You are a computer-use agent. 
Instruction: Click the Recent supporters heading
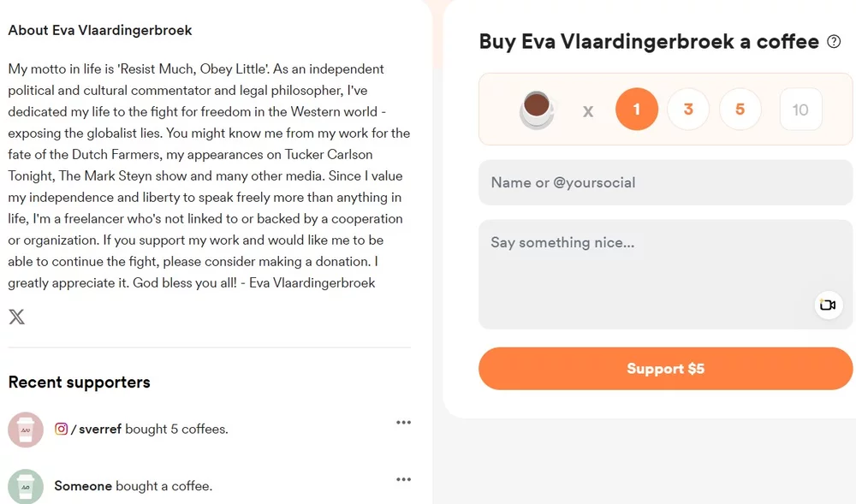pyautogui.click(x=79, y=382)
